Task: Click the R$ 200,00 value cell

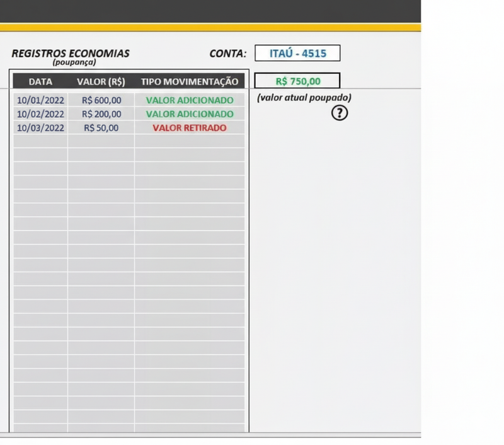Action: point(101,114)
